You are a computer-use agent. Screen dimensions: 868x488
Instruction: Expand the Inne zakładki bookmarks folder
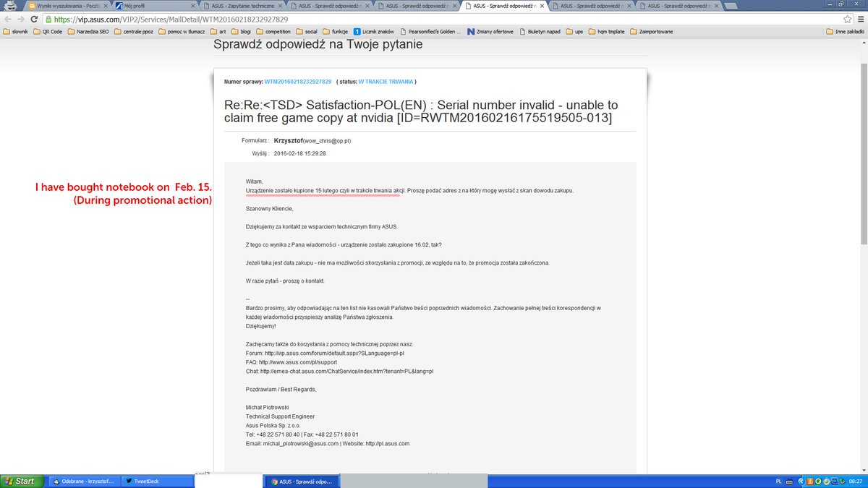click(846, 32)
